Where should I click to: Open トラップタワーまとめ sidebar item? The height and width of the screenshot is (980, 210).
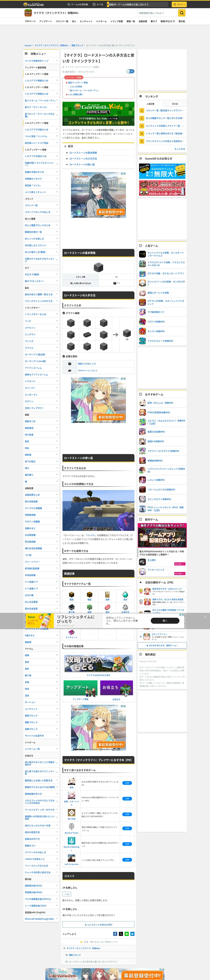click(41, 314)
